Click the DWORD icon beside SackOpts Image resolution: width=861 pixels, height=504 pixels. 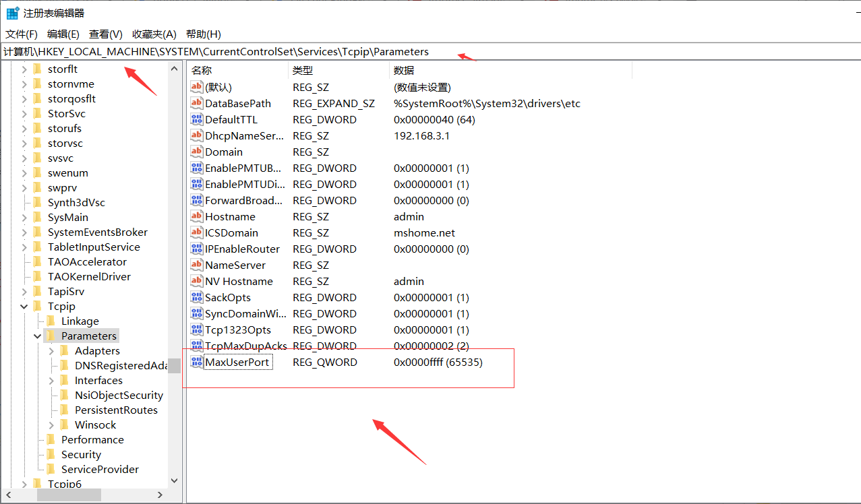[x=196, y=297]
